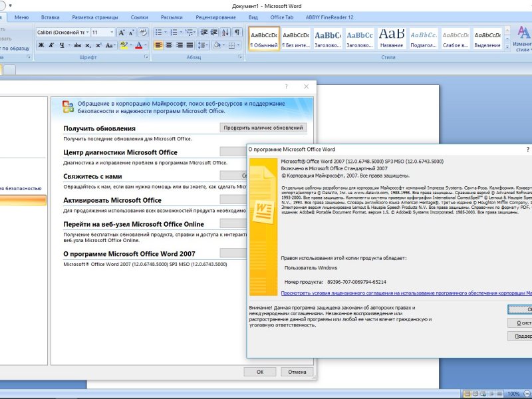
Task: Click Отмена in the Word Options dialog
Action: [297, 372]
